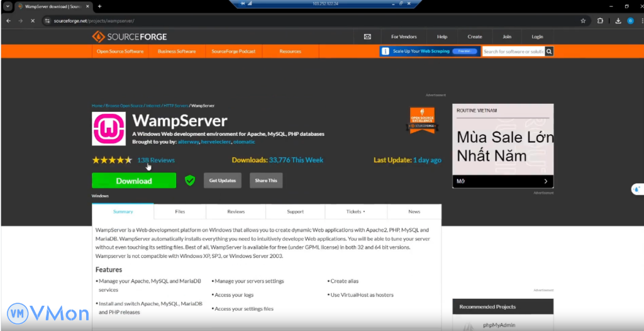Click the Create link in header
The image size is (644, 331).
click(x=474, y=36)
